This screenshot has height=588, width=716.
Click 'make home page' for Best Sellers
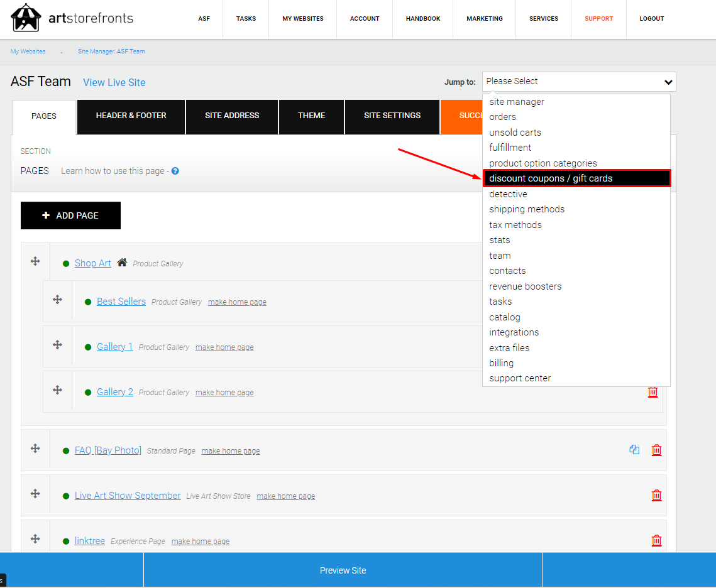click(237, 302)
